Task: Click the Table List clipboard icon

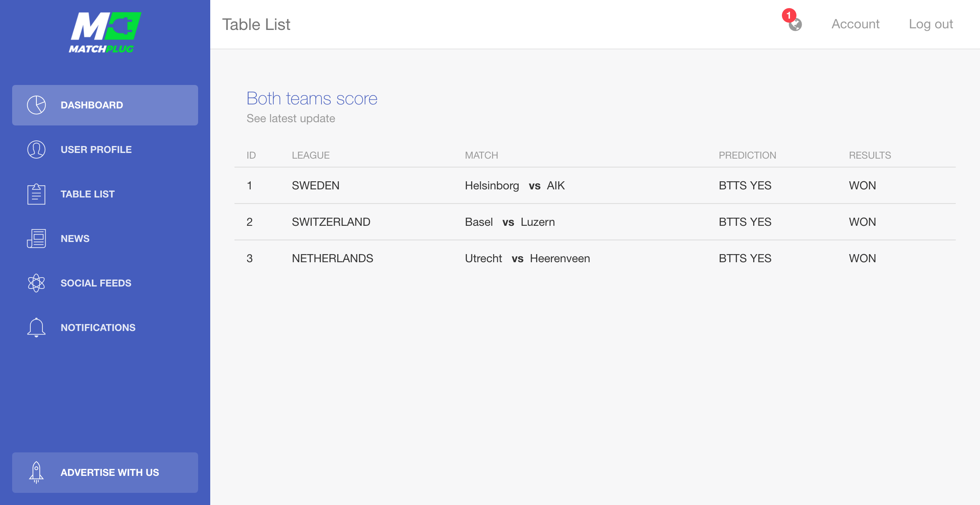Action: pos(36,194)
